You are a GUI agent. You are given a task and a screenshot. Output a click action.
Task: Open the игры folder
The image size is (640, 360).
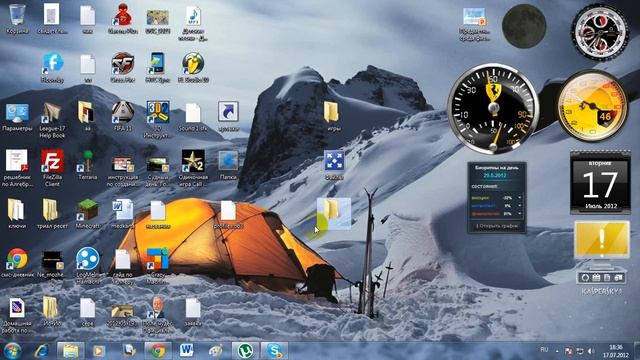[x=333, y=116]
